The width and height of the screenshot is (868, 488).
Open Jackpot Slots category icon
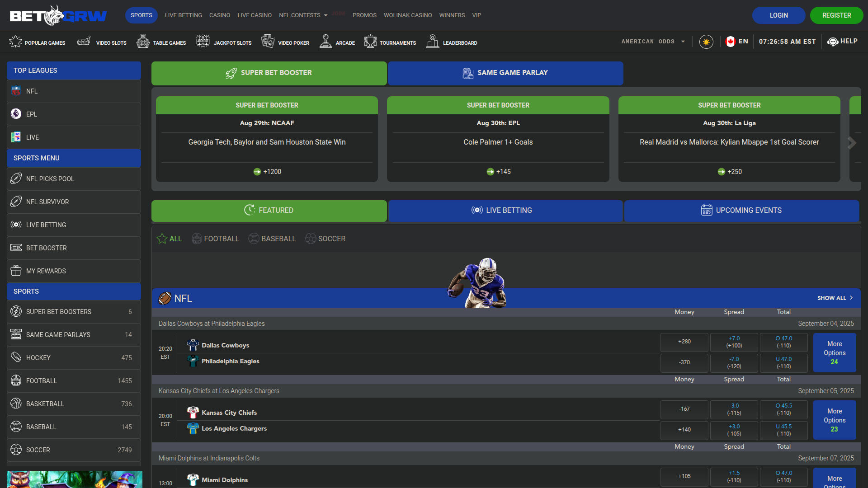203,42
